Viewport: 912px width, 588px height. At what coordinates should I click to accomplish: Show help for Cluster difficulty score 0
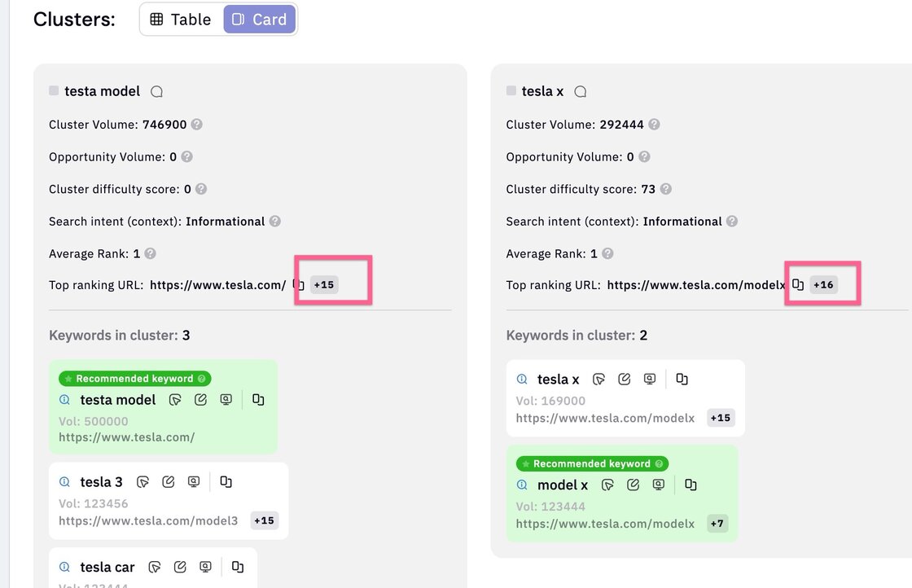[x=200, y=189]
